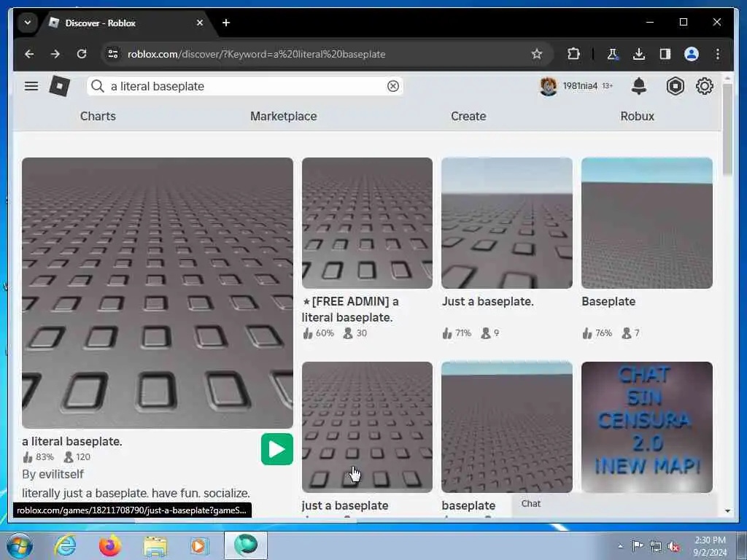Open the settings gear in Roblox header
The image size is (747, 560).
[705, 86]
